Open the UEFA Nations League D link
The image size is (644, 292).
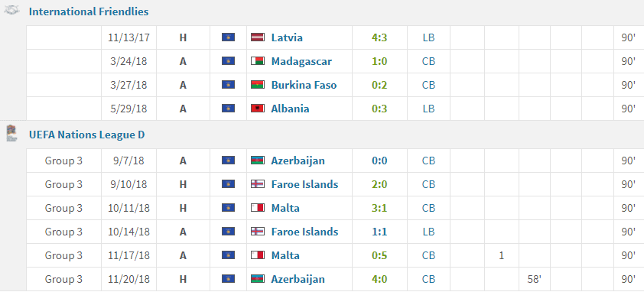[86, 135]
